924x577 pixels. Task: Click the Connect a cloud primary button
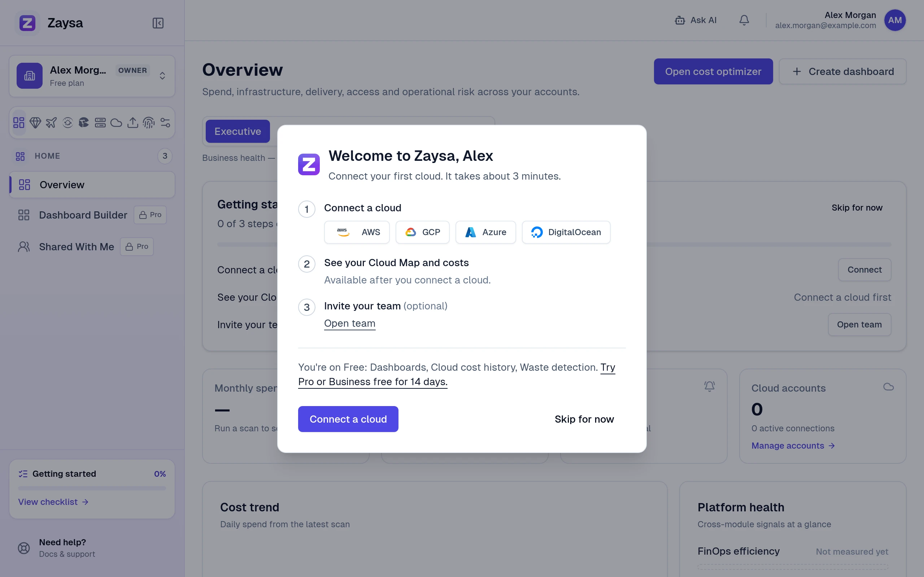(348, 419)
